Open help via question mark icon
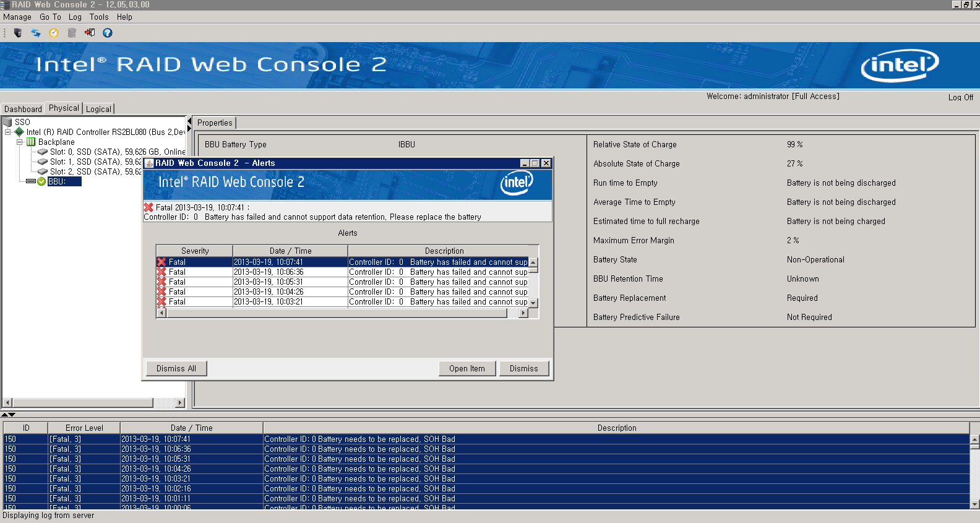 [x=108, y=33]
